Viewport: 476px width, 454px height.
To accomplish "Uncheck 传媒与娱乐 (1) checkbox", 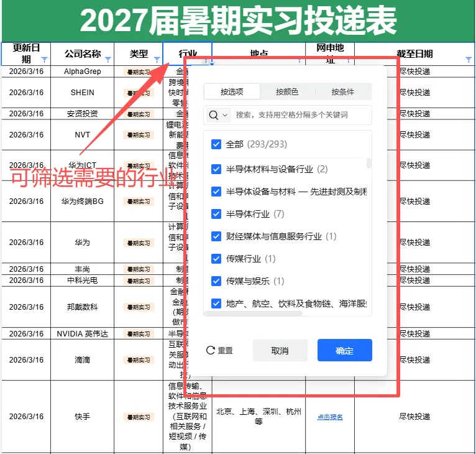I will 216,281.
